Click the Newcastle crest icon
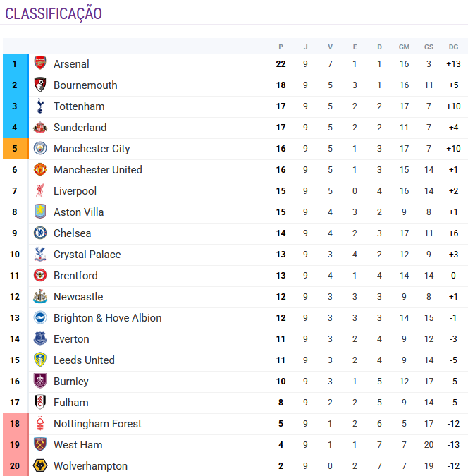The height and width of the screenshot is (476, 468). coord(40,297)
